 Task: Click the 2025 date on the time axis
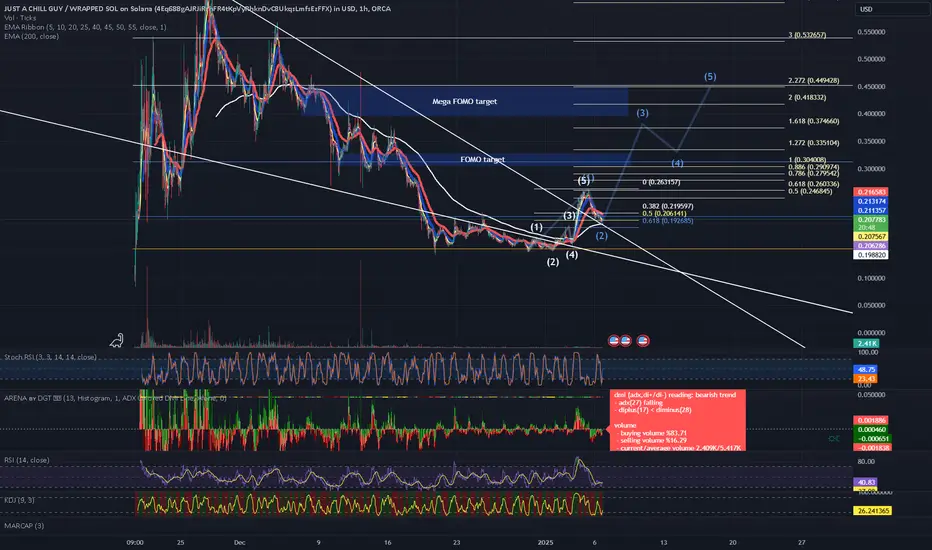click(545, 542)
